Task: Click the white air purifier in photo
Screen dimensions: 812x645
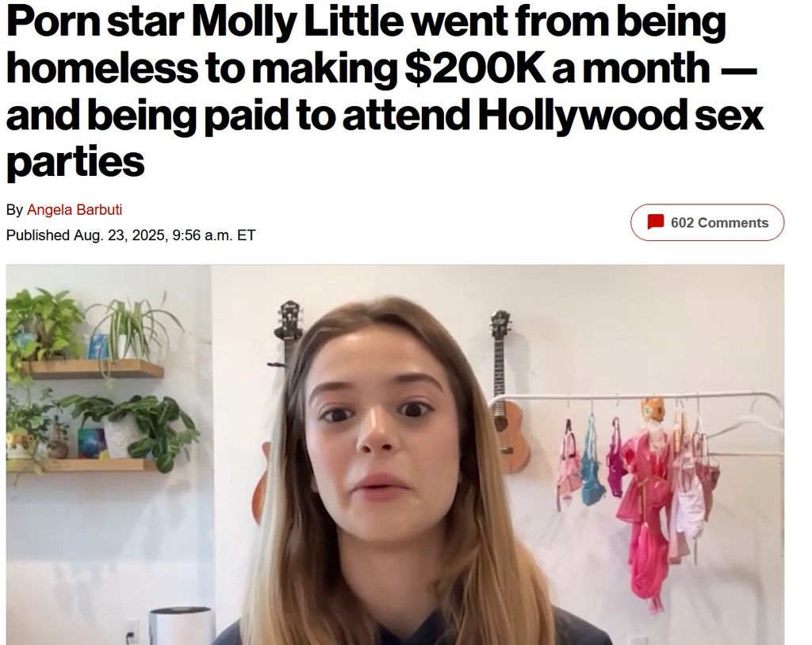Action: click(x=180, y=626)
